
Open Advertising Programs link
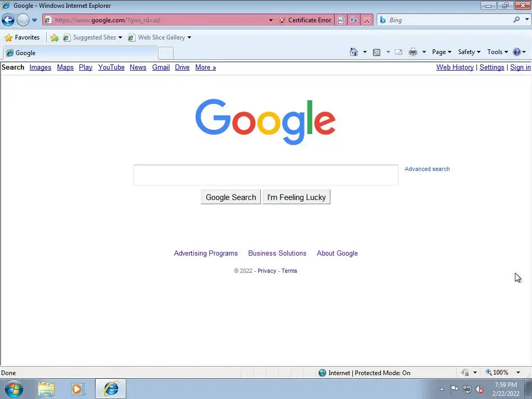point(206,254)
